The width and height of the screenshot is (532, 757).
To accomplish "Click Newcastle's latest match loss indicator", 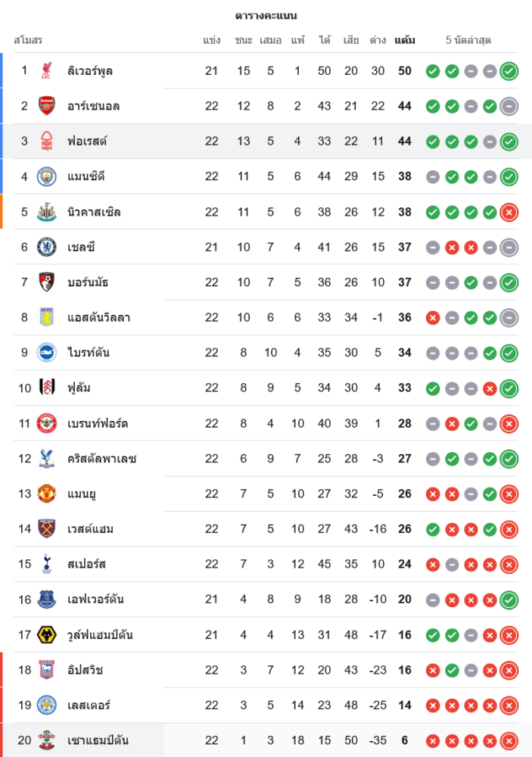I will [509, 212].
